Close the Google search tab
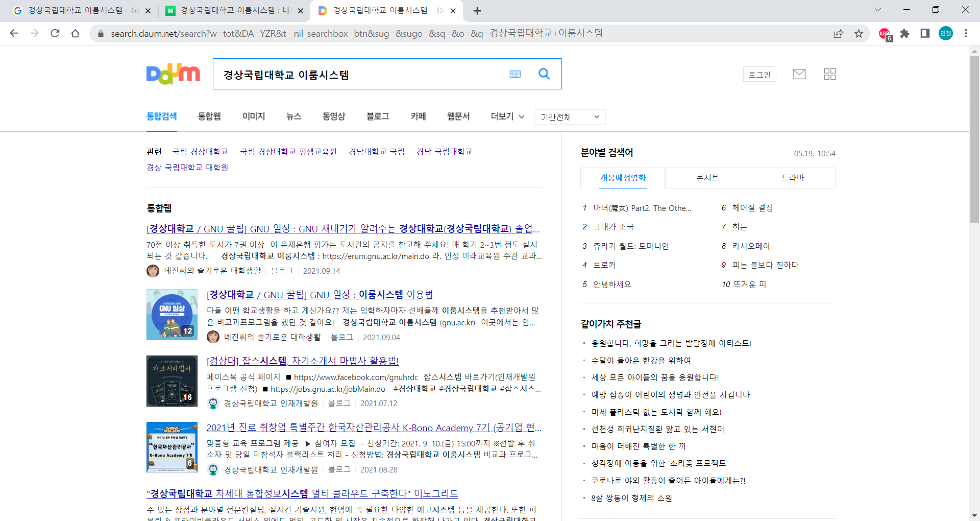980x521 pixels. point(148,11)
